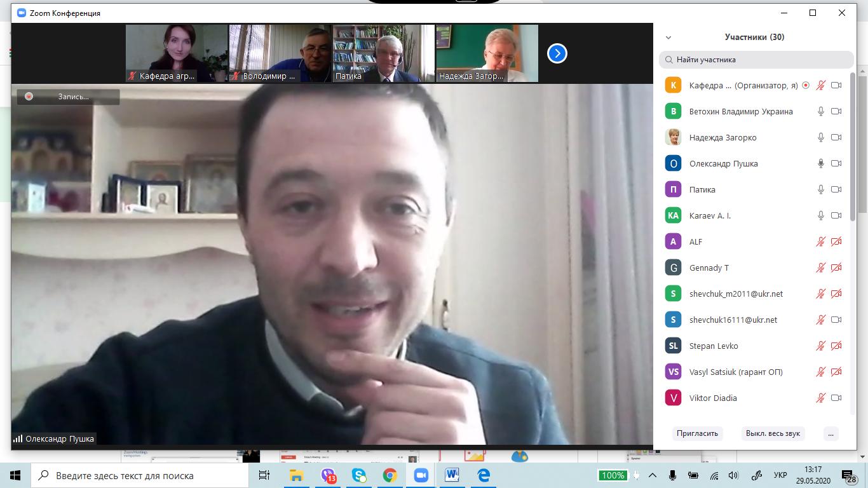868x488 pixels.
Task: Show next gallery page with blue arrow
Action: pyautogui.click(x=557, y=53)
